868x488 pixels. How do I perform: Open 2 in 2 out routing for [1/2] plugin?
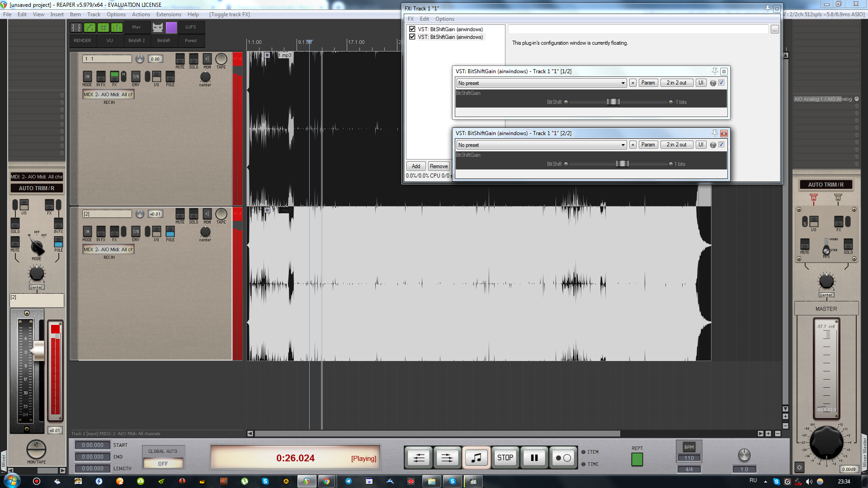[x=676, y=83]
